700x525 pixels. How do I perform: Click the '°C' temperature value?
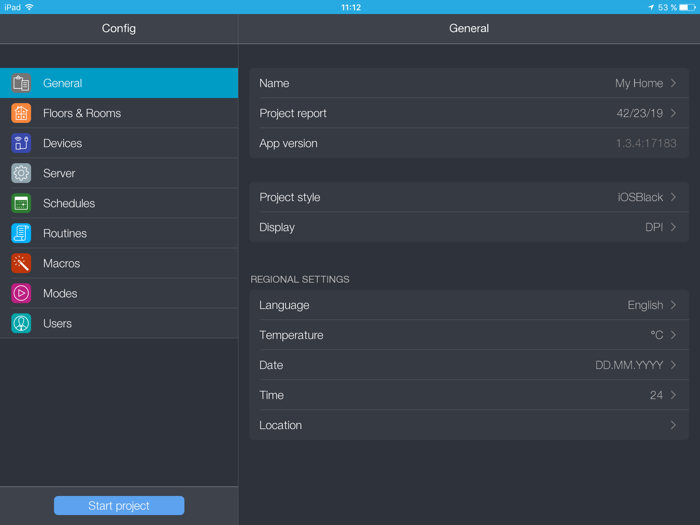(x=657, y=335)
